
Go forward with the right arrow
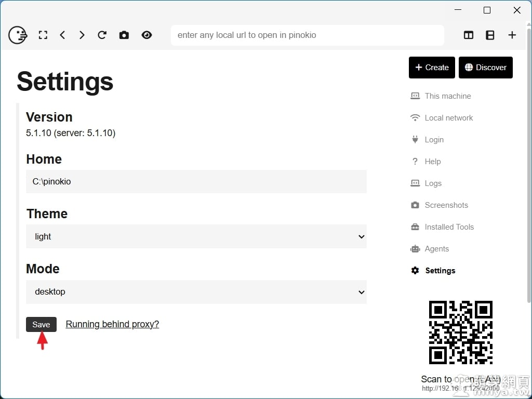point(82,35)
